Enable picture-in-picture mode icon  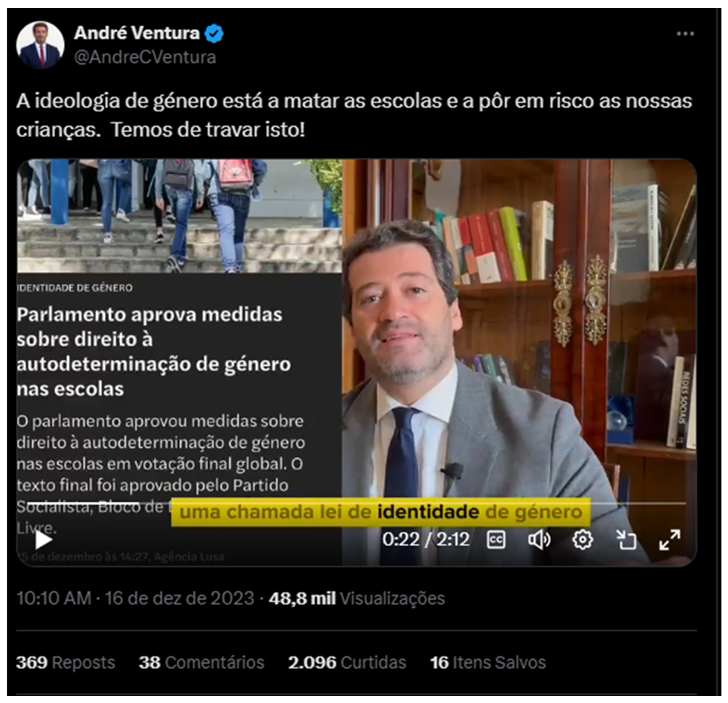[626, 539]
